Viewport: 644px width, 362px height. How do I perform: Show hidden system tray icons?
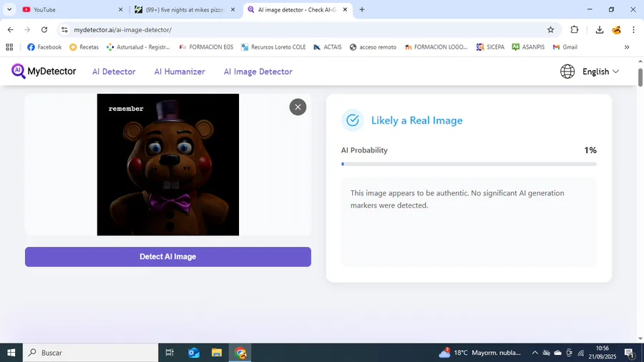coord(535,353)
